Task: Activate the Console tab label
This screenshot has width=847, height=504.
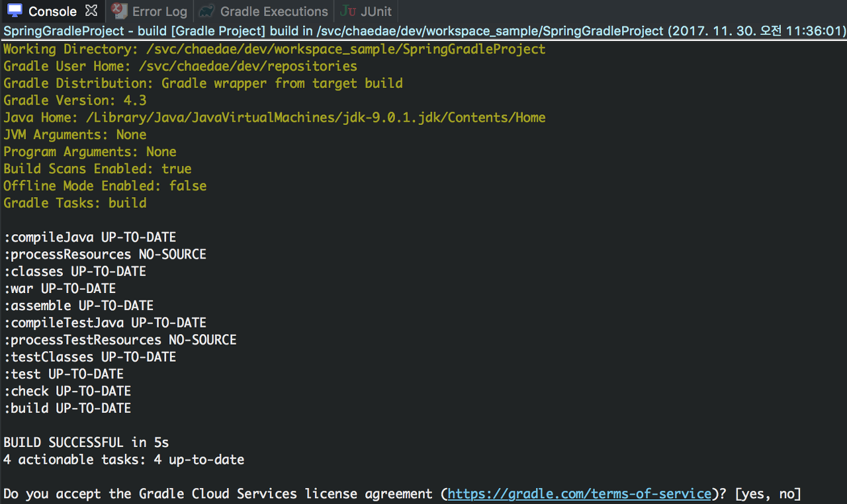Action: pos(52,11)
